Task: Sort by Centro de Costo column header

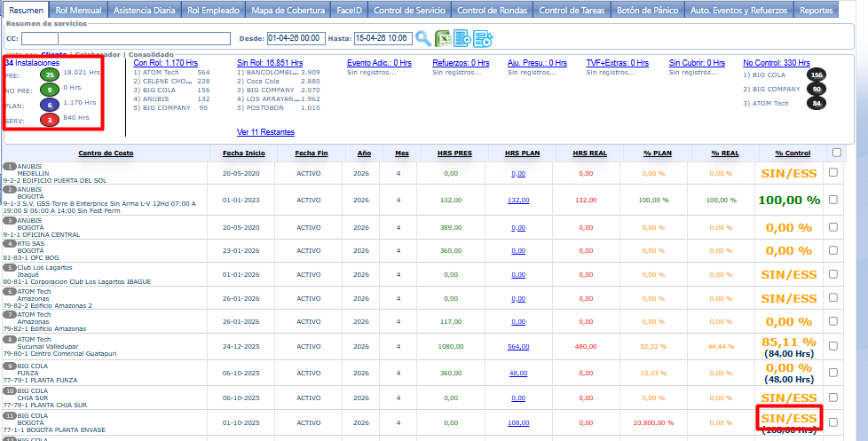Action: click(x=106, y=153)
